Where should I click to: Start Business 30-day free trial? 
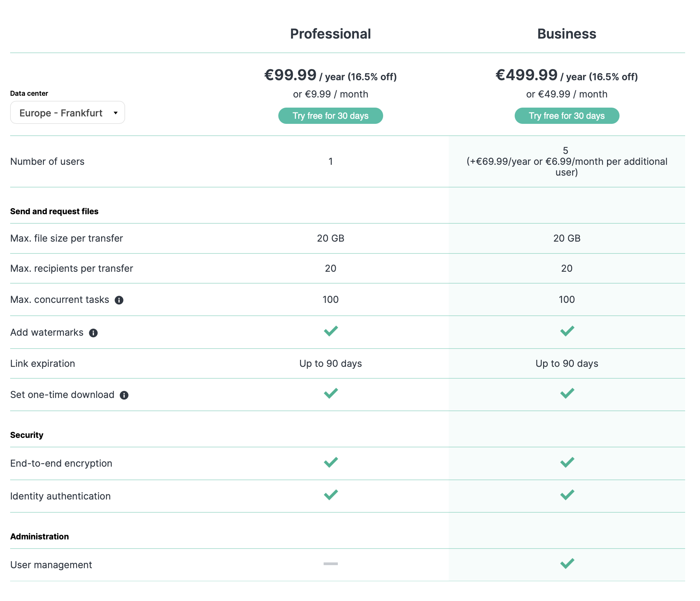[x=567, y=116]
